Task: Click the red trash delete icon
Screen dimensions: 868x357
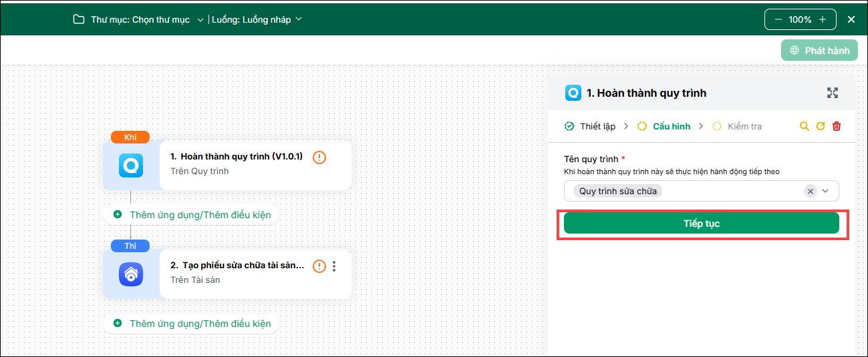Action: (837, 126)
